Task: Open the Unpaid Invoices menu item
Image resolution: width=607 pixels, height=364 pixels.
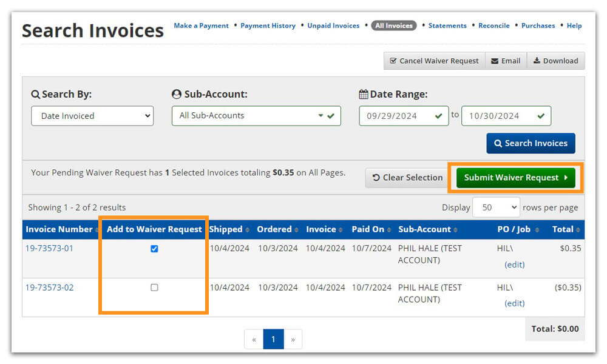Action: [333, 26]
